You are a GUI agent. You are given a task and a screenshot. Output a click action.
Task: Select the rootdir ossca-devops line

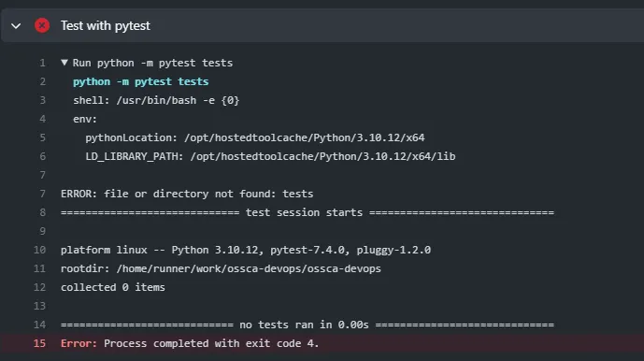click(221, 269)
